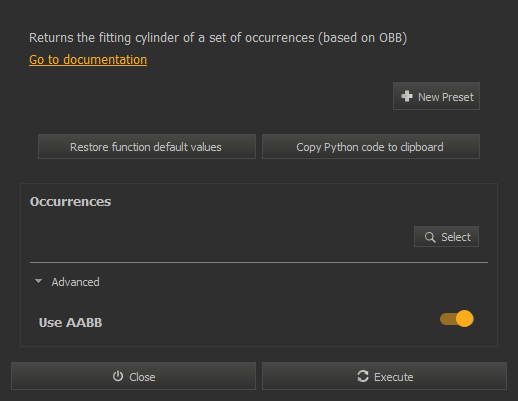Click the Use AABB label text
This screenshot has height=401, width=518.
click(70, 323)
